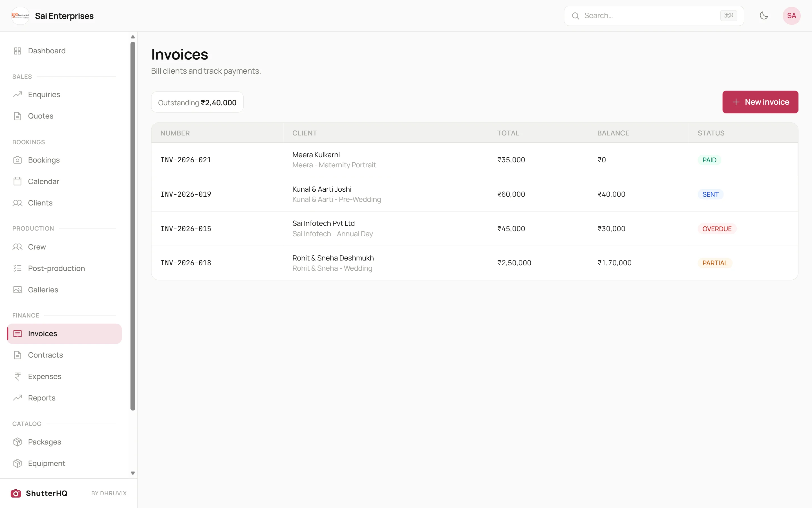
Task: Click the Packages box icon
Action: [17, 442]
